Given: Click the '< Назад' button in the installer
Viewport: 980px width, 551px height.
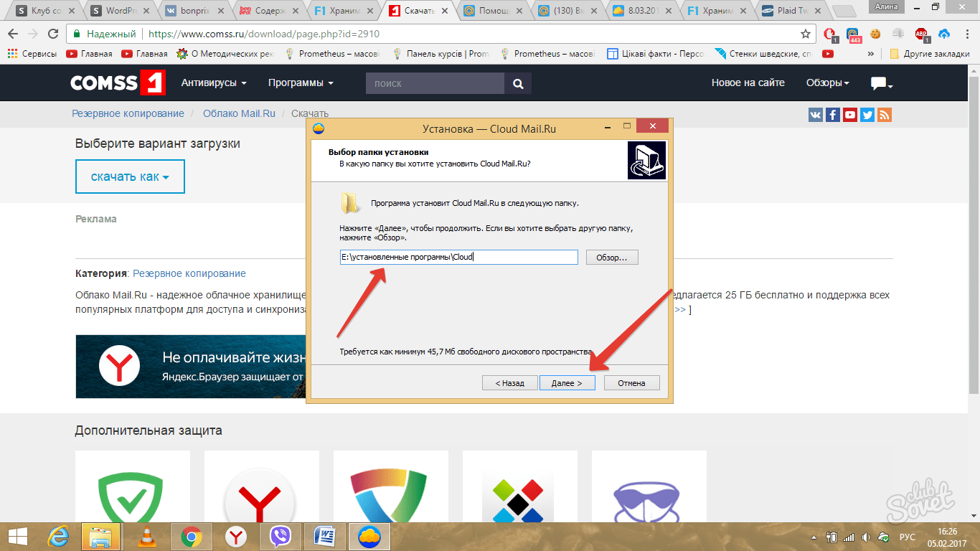Looking at the screenshot, I should 510,383.
